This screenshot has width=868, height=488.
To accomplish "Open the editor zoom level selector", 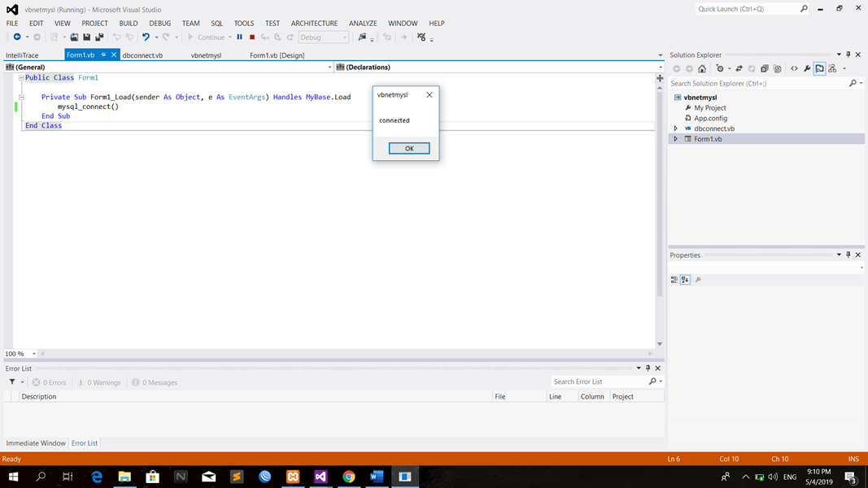I will [20, 353].
